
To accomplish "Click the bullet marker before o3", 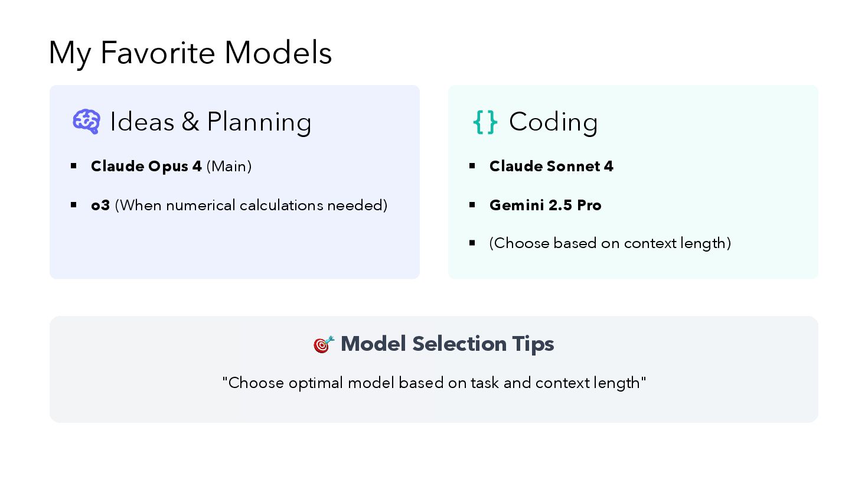I will point(74,205).
